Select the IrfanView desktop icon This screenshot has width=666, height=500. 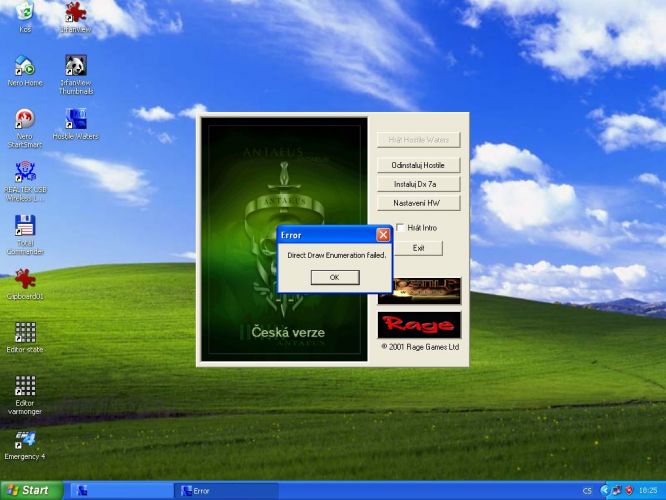(x=76, y=18)
